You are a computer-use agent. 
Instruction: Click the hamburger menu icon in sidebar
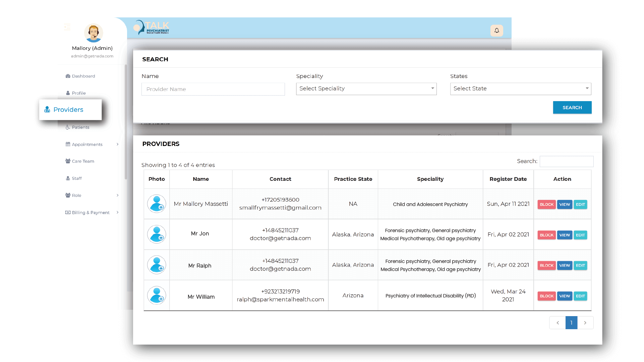67,27
